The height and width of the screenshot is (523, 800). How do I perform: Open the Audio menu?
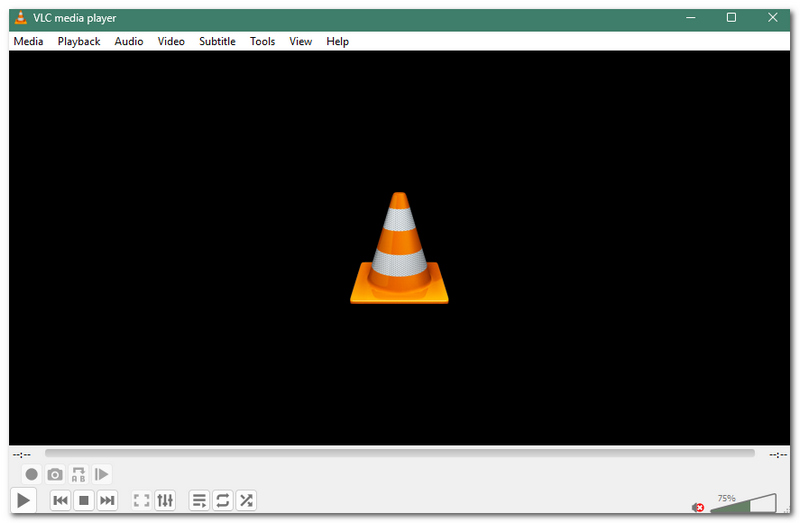129,41
